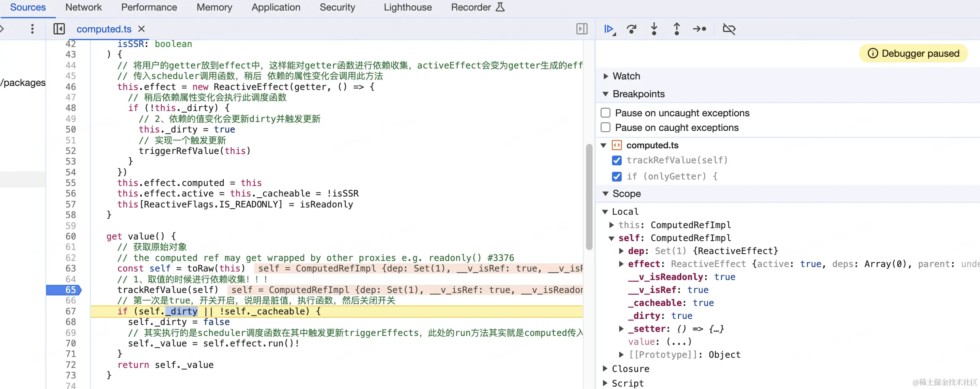Click 'return self._value' on line 72
980x389 pixels.
point(165,365)
